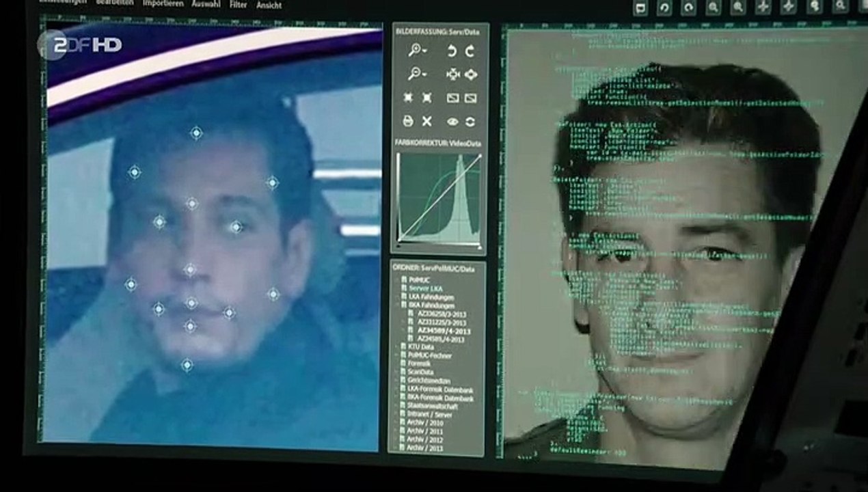Click the first magnifier icon in top toolbar
Image resolution: width=868 pixels, height=492 pixels.
click(x=713, y=8)
